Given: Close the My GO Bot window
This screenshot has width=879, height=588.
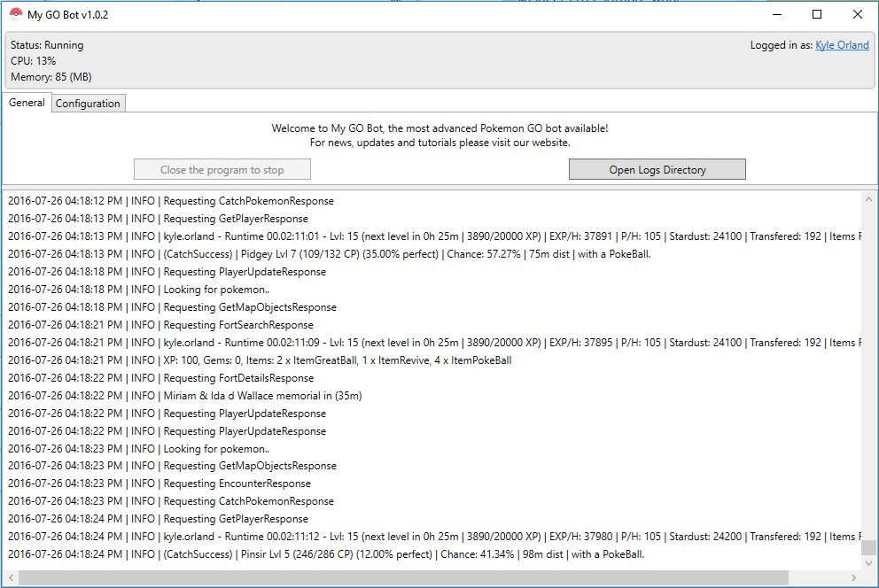Looking at the screenshot, I should pyautogui.click(x=858, y=14).
